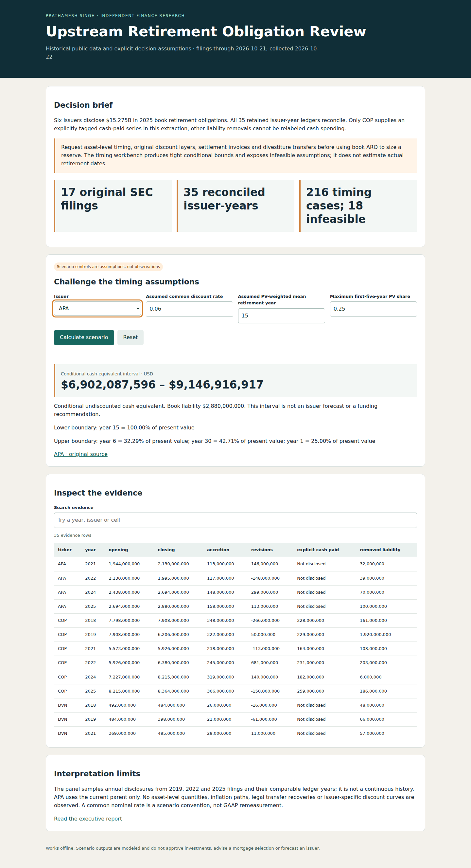
Task: Click the DVN 2021 accretion value 28,000,000
Action: coord(219,733)
